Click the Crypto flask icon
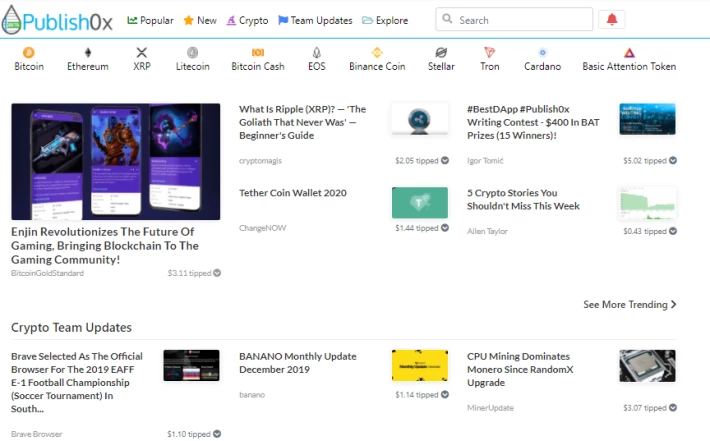 (231, 20)
